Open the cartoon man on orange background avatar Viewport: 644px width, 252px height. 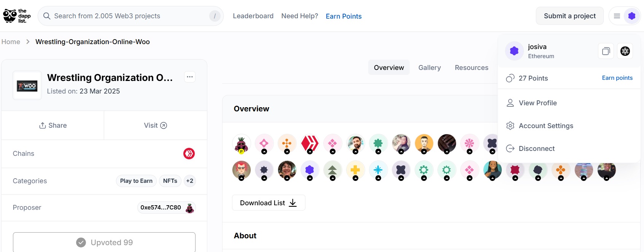424,144
